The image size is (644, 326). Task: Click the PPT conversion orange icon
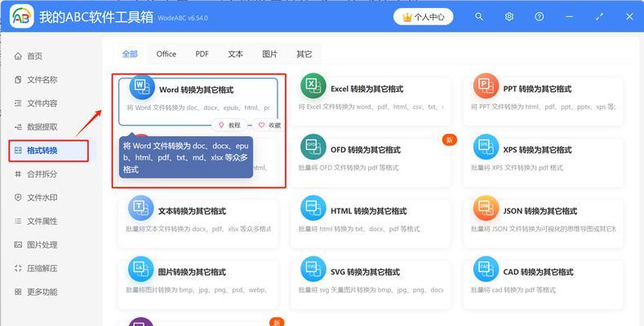pos(486,86)
